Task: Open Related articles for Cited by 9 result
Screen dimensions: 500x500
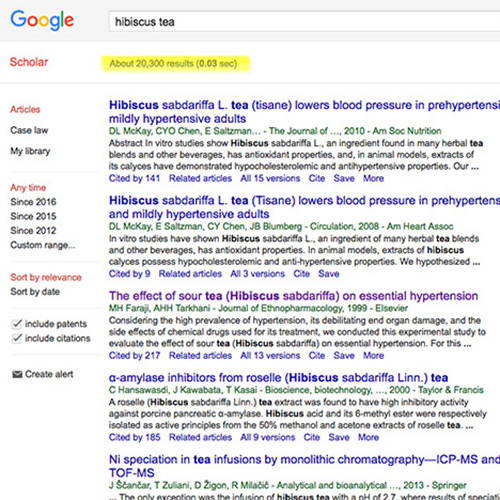Action: (x=190, y=274)
